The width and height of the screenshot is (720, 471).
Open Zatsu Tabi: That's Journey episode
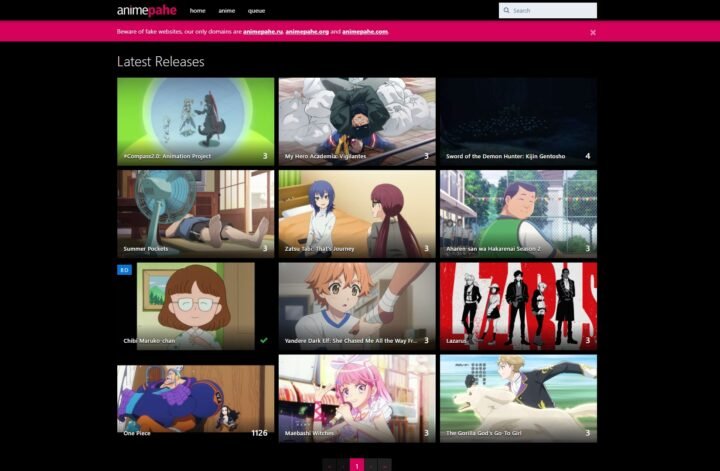357,214
